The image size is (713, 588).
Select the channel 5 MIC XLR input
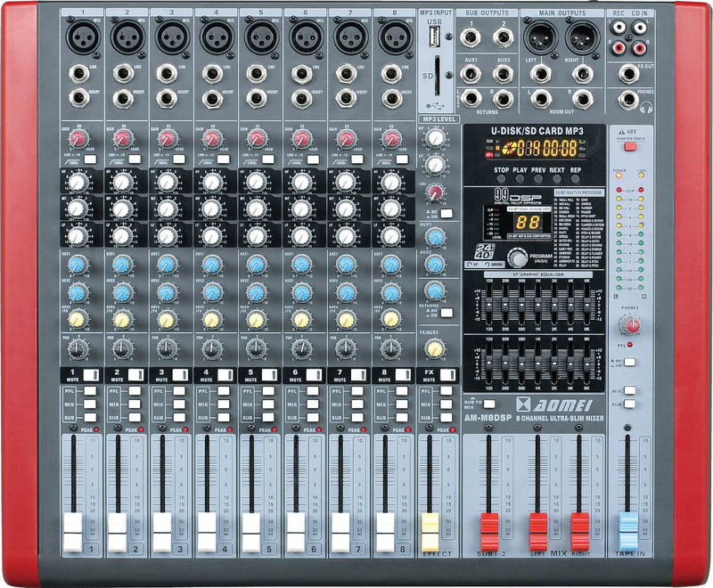261,37
